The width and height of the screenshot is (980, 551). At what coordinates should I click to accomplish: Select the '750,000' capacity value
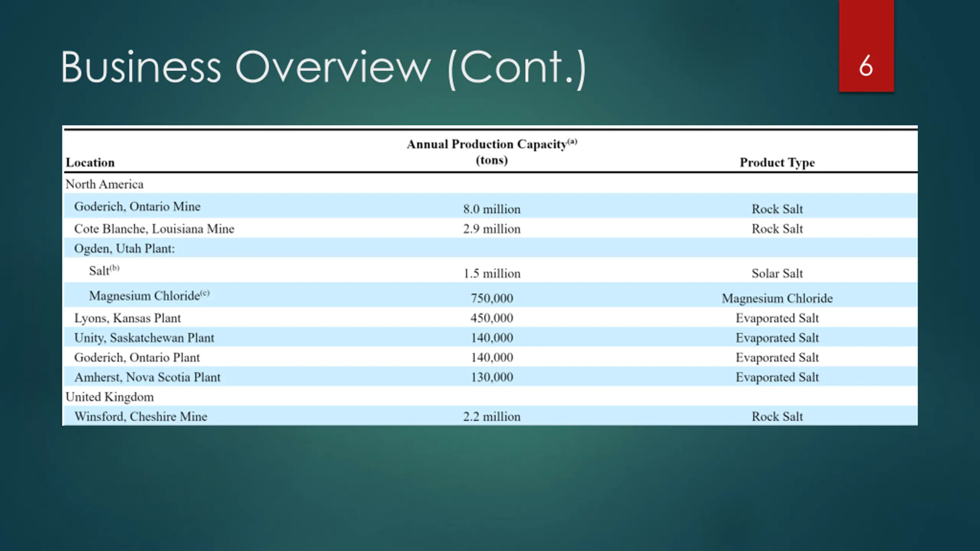[492, 298]
